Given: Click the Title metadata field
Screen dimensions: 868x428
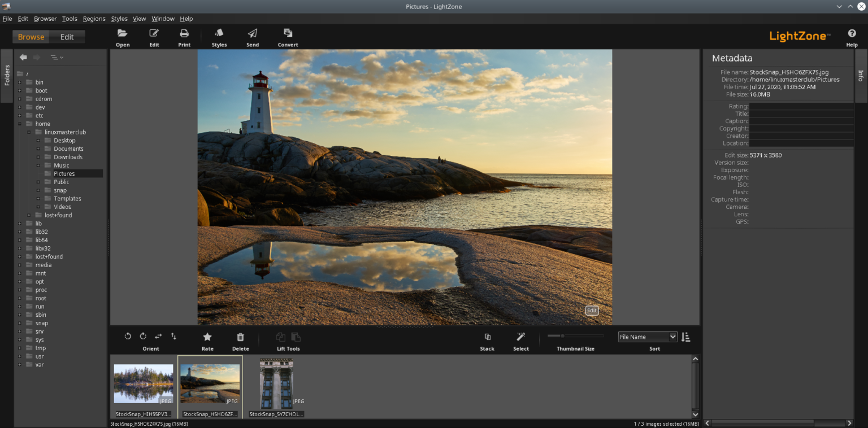Looking at the screenshot, I should 801,113.
